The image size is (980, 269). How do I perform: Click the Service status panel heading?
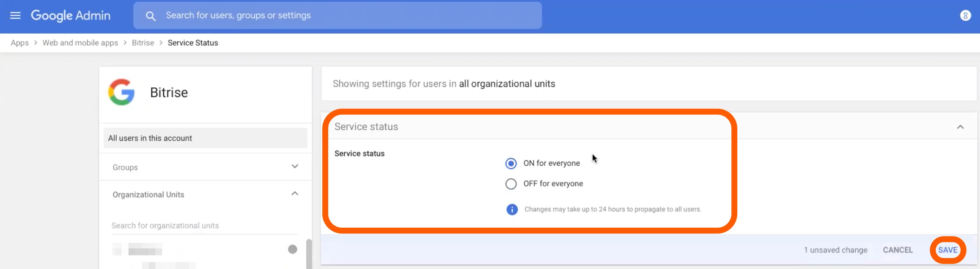coord(366,126)
